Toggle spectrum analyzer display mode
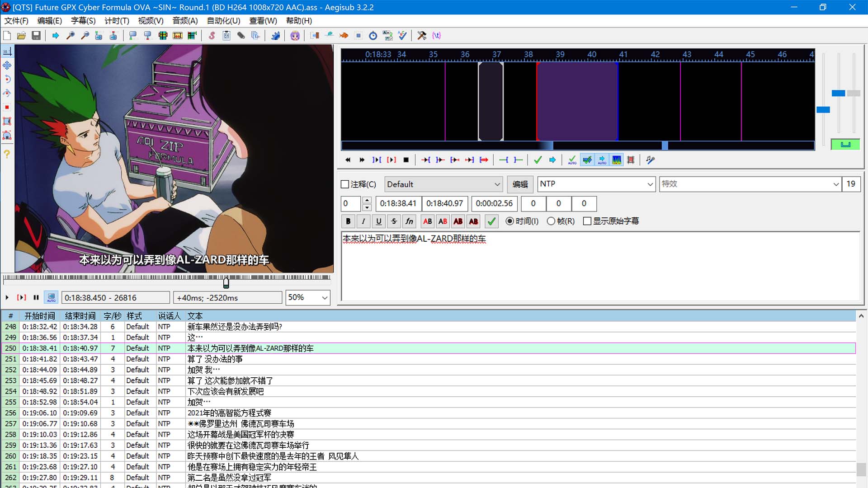This screenshot has height=488, width=868. pos(617,160)
